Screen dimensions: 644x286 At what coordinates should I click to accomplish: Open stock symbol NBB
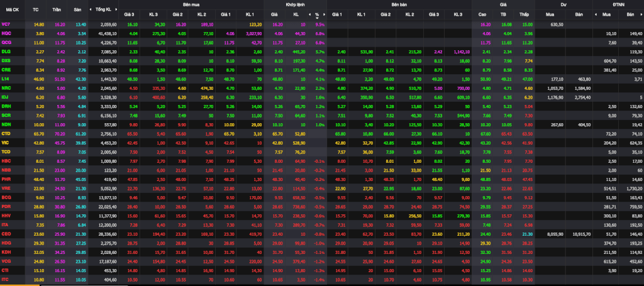pos(6,170)
